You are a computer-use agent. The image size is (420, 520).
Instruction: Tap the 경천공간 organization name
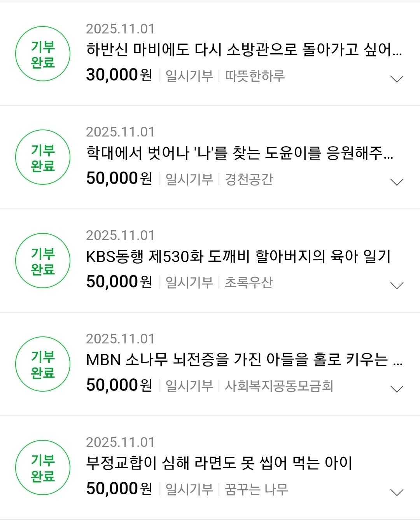click(x=249, y=179)
